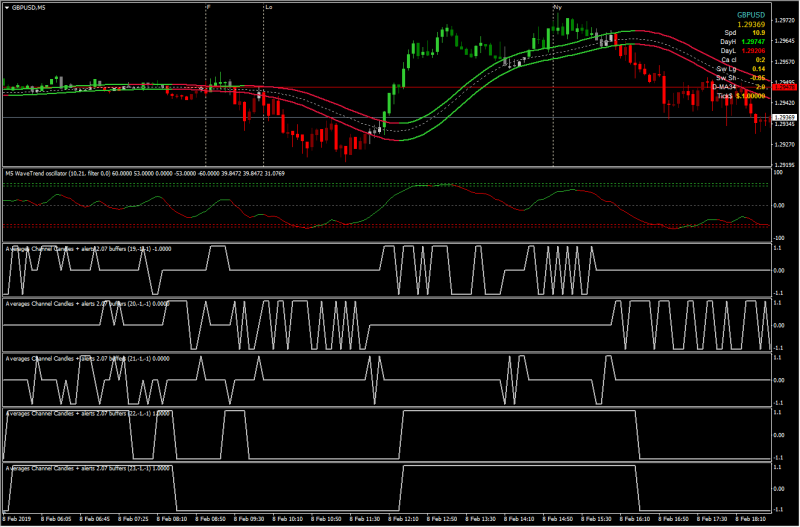Click the DayH value 1.29747
This screenshot has height=527, width=800.
click(x=753, y=42)
